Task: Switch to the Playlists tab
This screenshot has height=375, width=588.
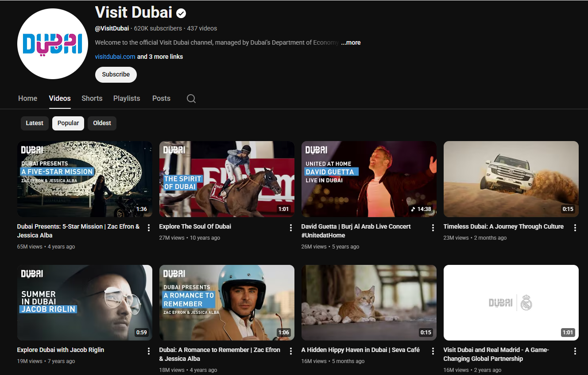Action: click(x=127, y=98)
